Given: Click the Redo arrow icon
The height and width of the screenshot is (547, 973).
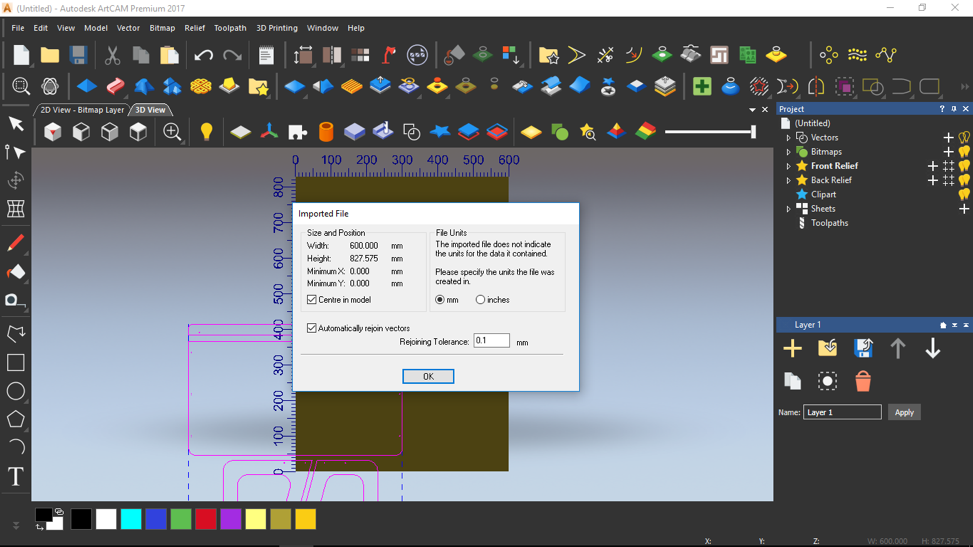Looking at the screenshot, I should coord(233,55).
